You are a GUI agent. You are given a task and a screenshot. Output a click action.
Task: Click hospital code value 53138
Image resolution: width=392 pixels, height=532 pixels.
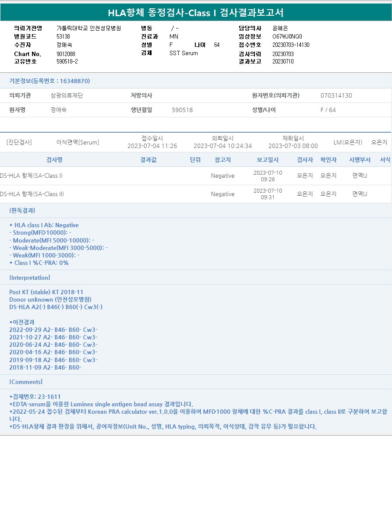pyautogui.click(x=63, y=36)
